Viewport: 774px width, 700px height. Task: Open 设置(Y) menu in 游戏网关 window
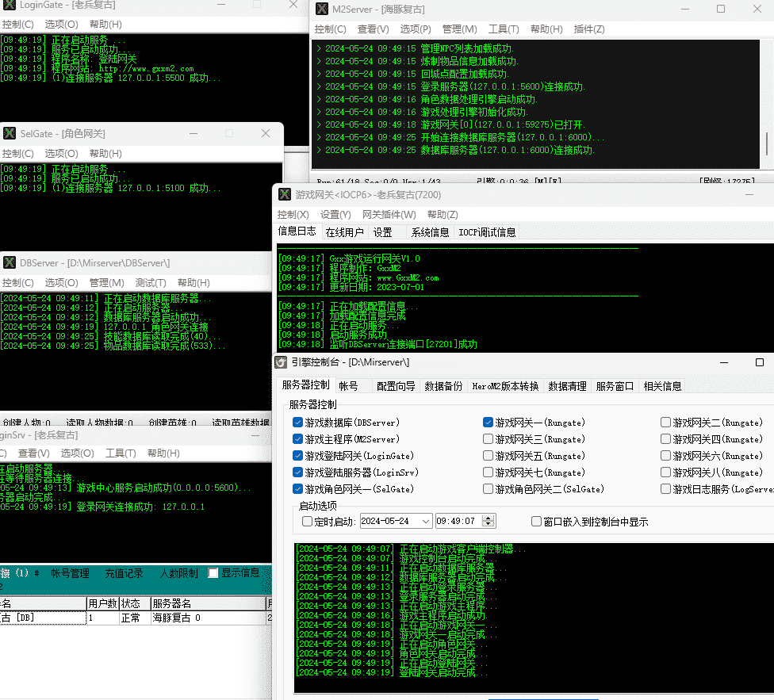[x=335, y=215]
